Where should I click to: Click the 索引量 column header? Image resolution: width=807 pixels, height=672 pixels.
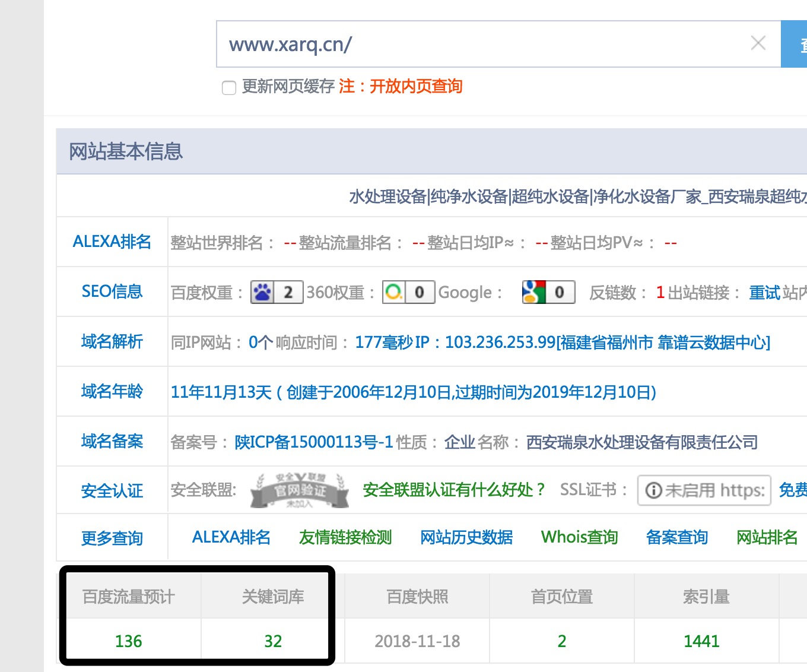(706, 597)
